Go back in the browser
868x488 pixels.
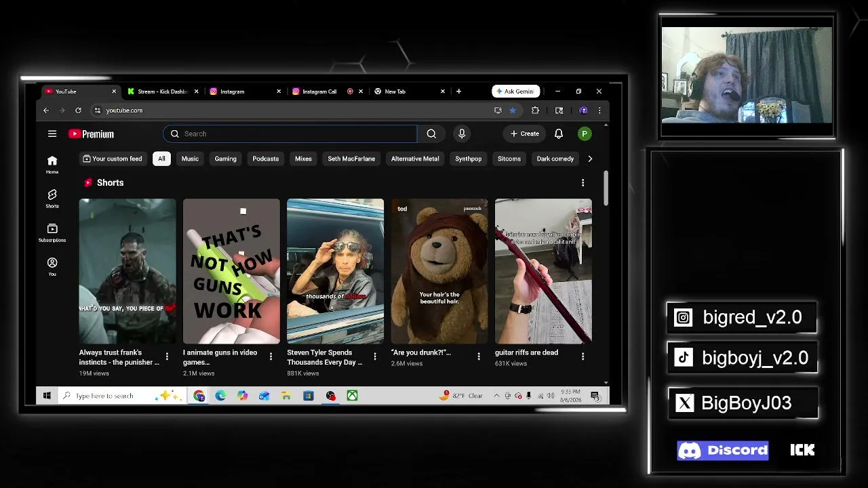46,110
